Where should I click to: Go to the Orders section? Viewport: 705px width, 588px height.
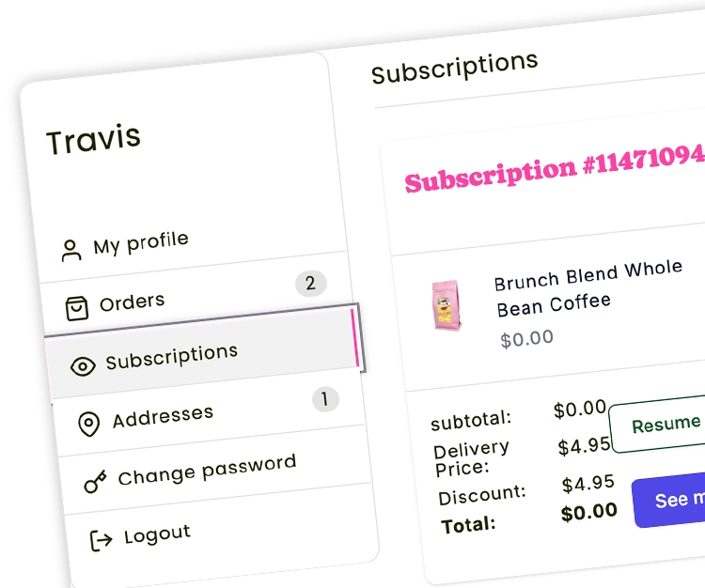coord(132,302)
